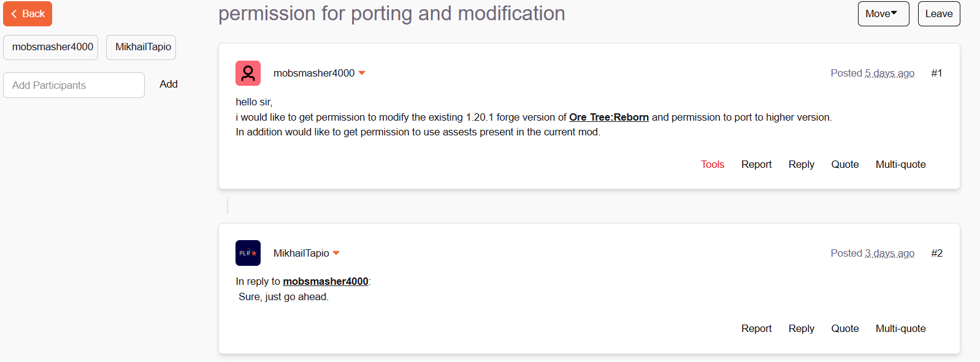980x362 pixels.
Task: Expand the dropdown arrow beside mobsmasher4000's name
Action: click(x=362, y=73)
